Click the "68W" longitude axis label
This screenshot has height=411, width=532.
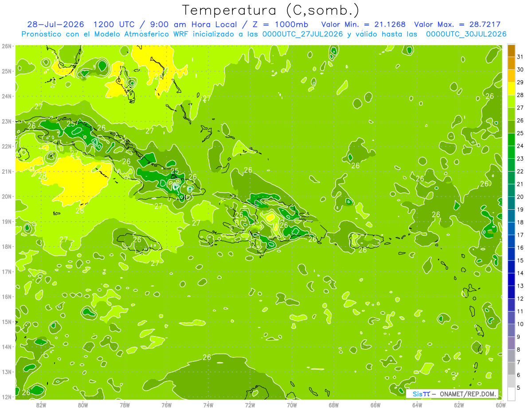point(333,405)
